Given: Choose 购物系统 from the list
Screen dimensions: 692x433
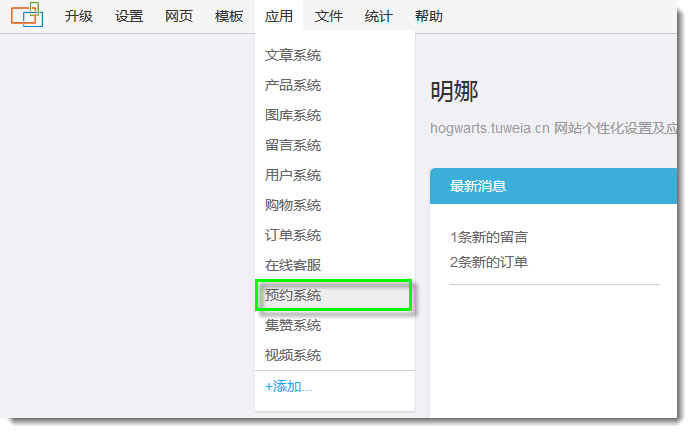Looking at the screenshot, I should point(293,206).
